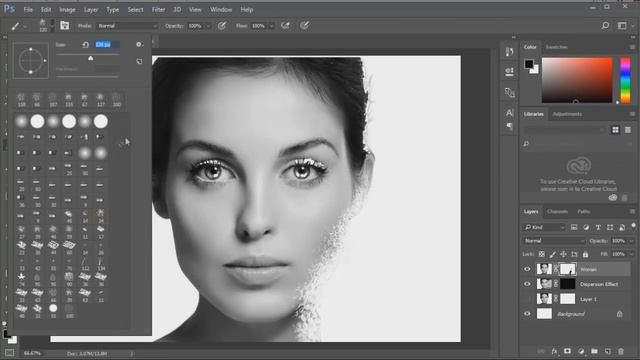Create a new layer icon
This screenshot has width=640, height=360.
(x=608, y=351)
